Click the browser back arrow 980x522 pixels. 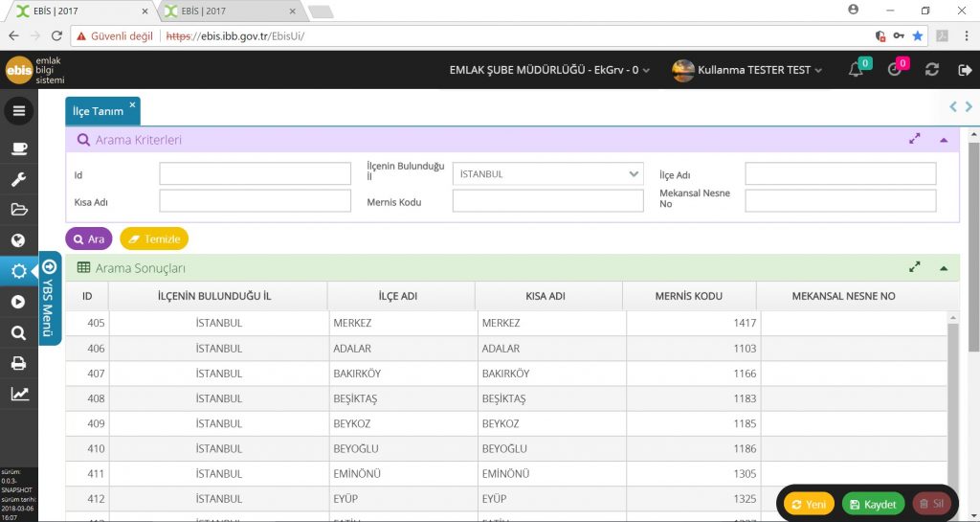pyautogui.click(x=13, y=35)
